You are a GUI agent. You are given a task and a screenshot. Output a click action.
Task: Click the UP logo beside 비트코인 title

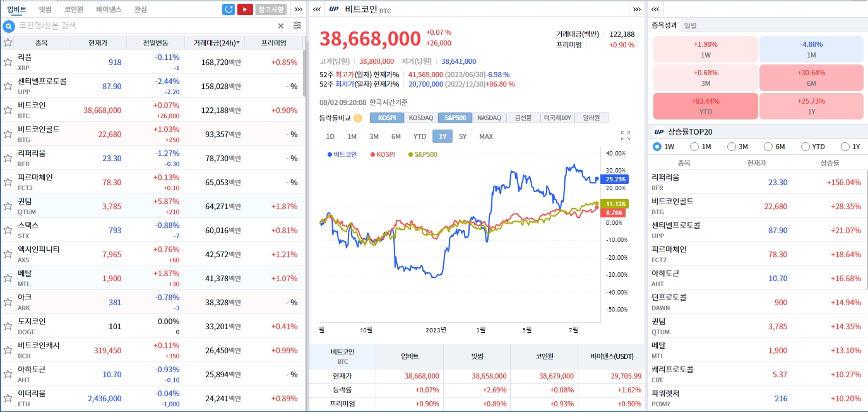(333, 9)
